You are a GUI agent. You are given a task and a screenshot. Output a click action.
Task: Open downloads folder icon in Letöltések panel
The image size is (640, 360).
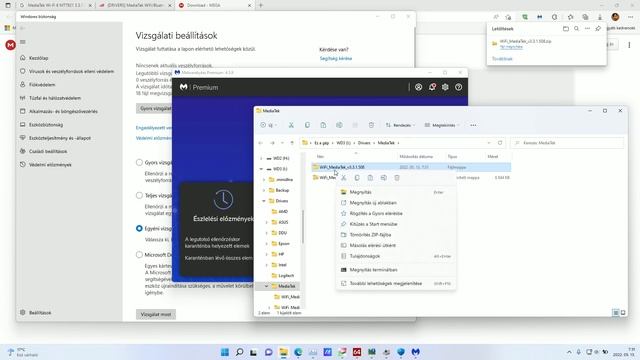coord(566,29)
